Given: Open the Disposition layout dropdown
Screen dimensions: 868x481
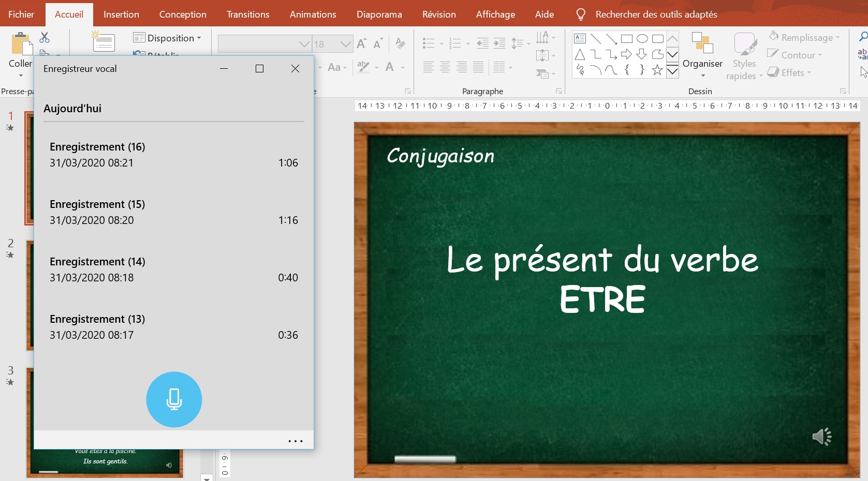Looking at the screenshot, I should tap(167, 38).
